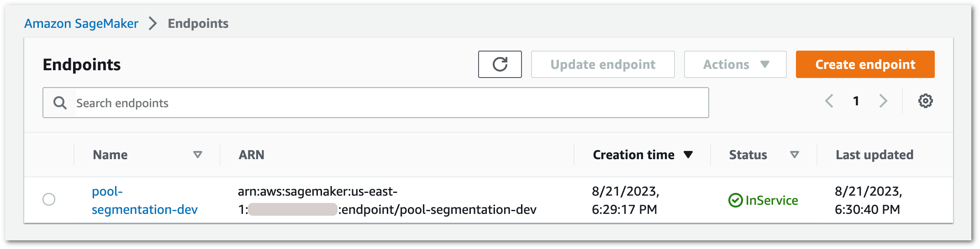Click the Update endpoint button
Viewport: 980px width, 249px height.
pyautogui.click(x=602, y=64)
